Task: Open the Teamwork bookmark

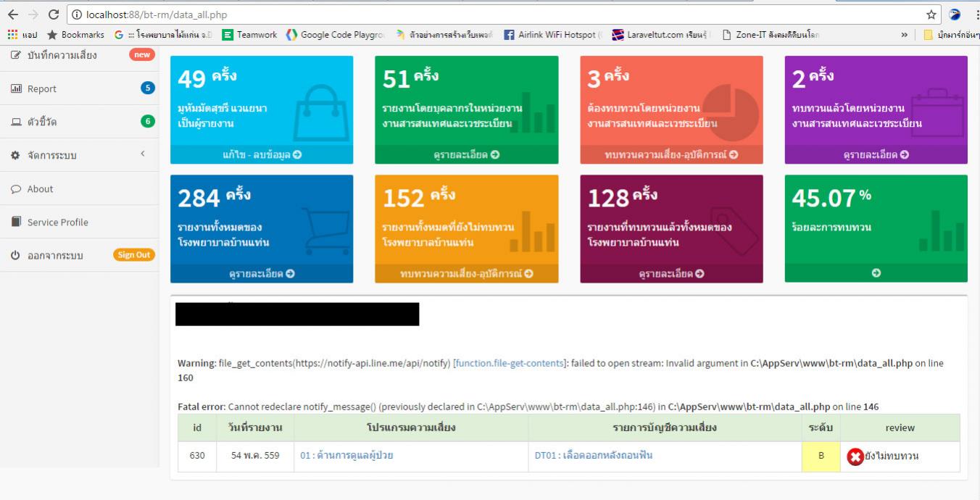Action: pos(249,35)
